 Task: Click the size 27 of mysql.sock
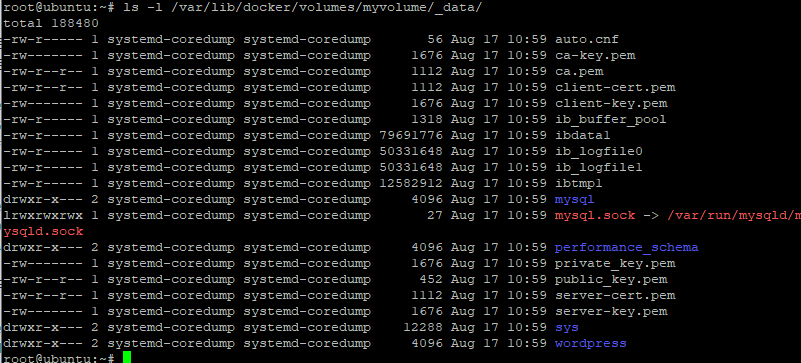coord(435,215)
